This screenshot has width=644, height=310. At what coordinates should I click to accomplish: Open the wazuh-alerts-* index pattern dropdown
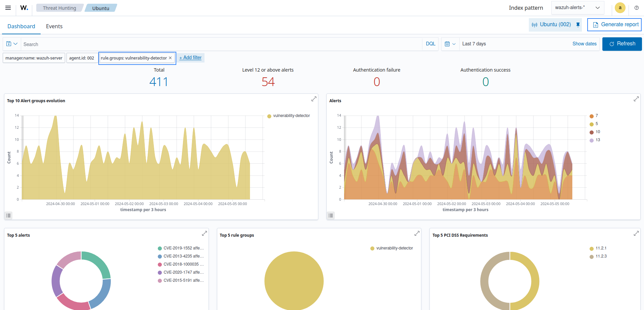577,7
